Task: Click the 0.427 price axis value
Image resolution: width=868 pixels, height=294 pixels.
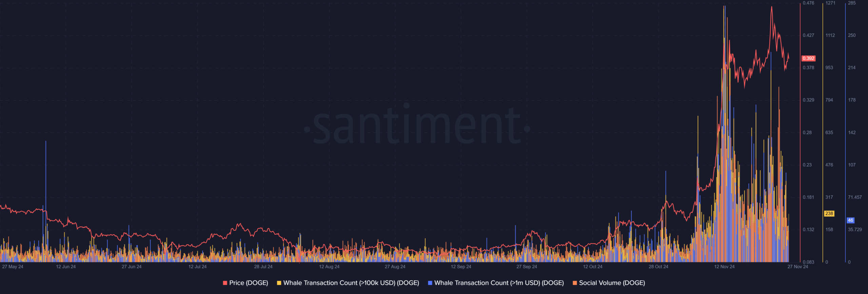Action: [x=808, y=35]
